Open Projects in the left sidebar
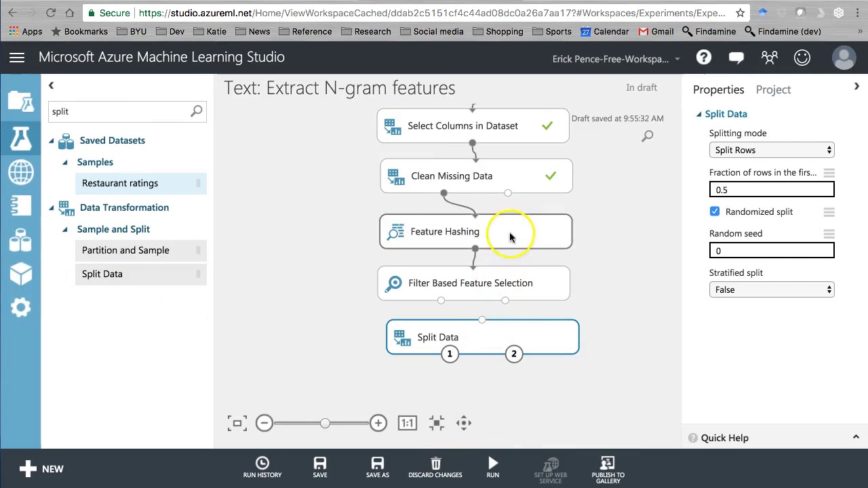 pyautogui.click(x=20, y=102)
